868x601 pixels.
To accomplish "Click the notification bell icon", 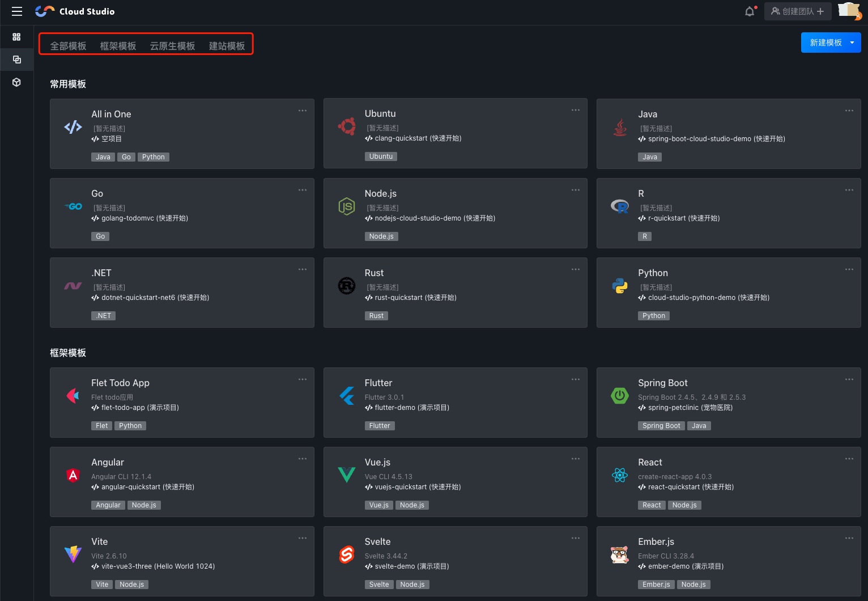I will pos(750,11).
